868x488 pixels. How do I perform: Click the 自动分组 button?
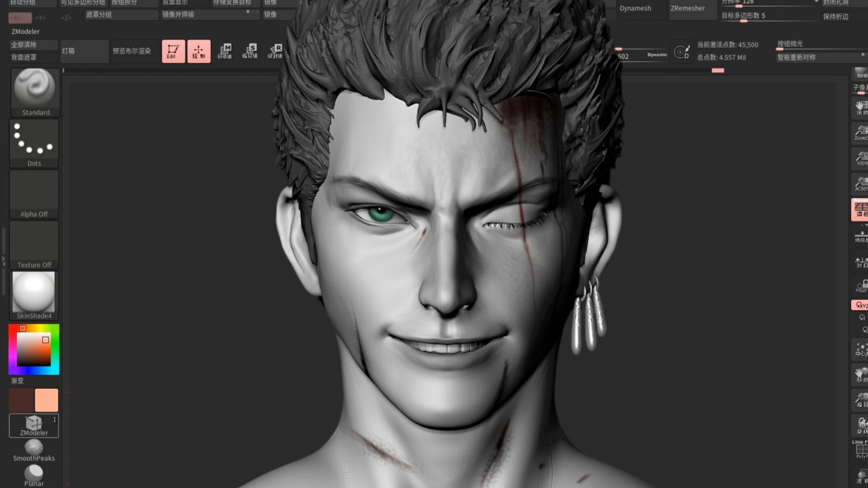[33, 3]
